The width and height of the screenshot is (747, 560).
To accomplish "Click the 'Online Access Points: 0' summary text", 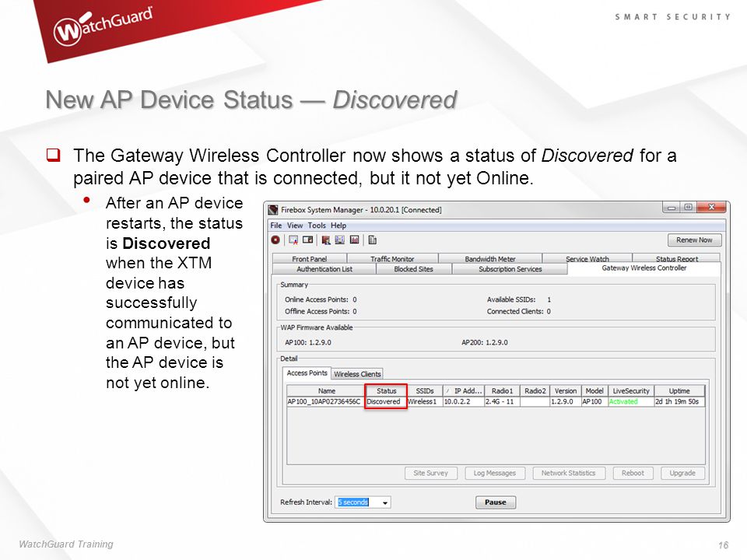I will pos(321,299).
